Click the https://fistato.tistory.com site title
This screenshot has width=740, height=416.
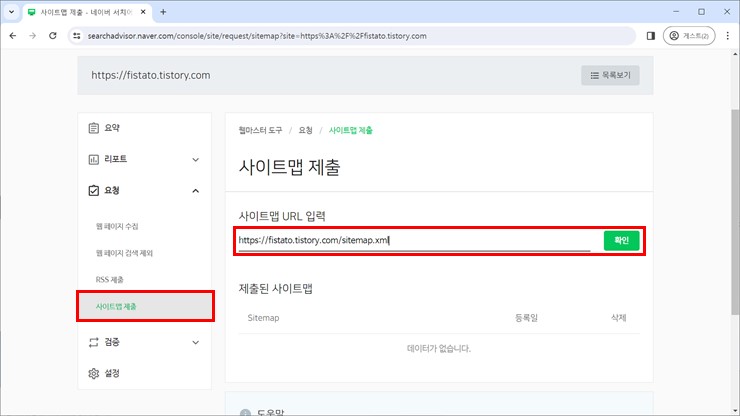point(151,76)
